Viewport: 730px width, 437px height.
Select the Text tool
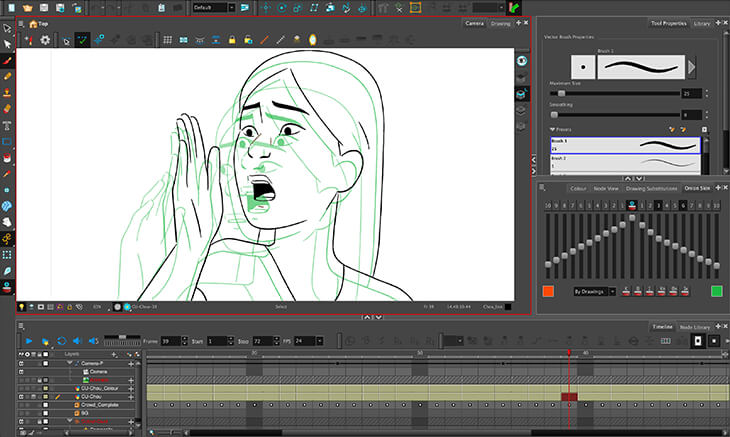pos(7,124)
